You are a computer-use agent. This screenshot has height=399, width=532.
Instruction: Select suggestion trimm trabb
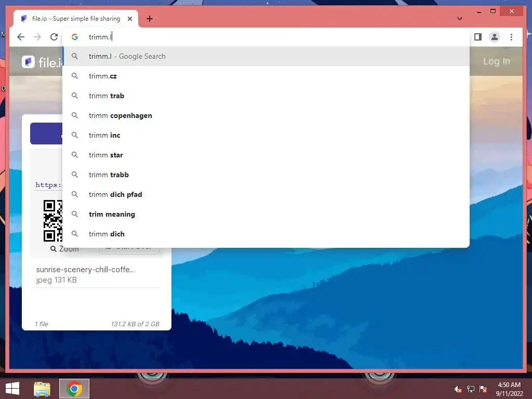coord(267,175)
